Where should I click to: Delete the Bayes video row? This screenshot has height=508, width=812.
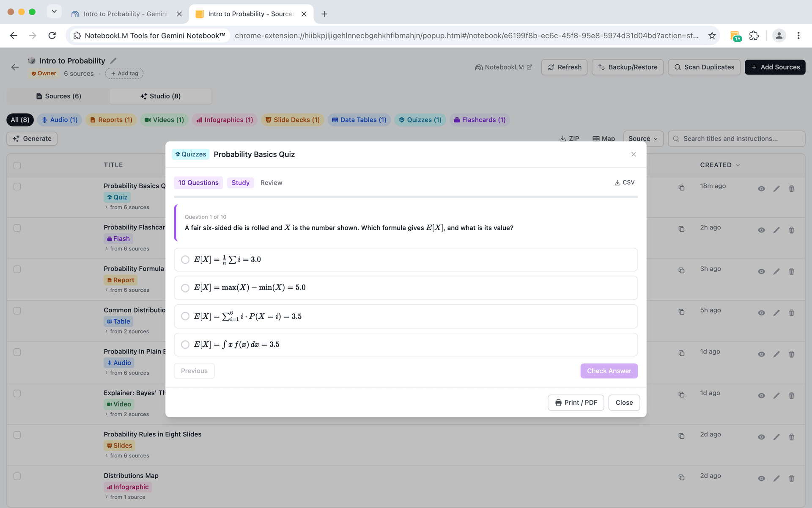point(792,396)
